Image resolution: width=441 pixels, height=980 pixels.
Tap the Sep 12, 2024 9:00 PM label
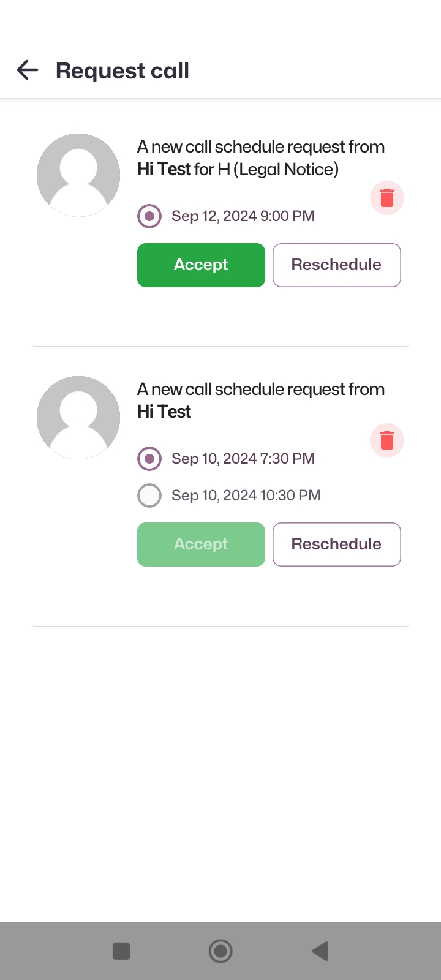tap(243, 216)
